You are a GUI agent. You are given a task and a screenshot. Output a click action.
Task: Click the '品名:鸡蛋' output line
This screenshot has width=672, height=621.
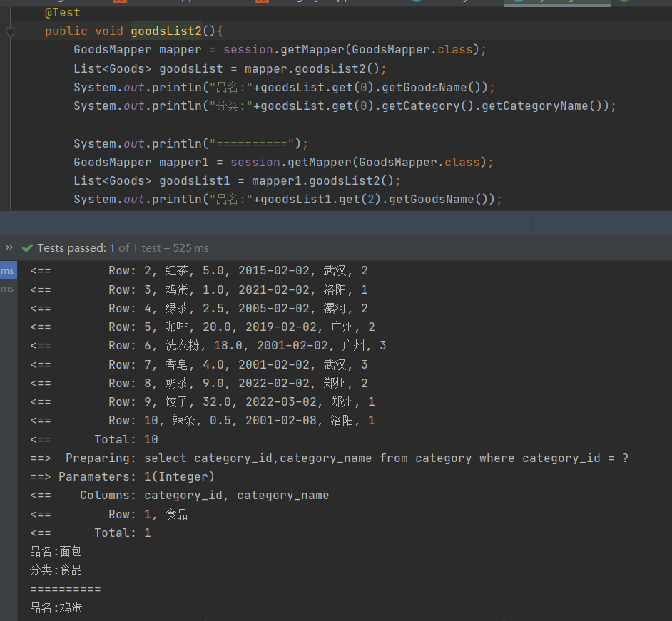tap(56, 608)
